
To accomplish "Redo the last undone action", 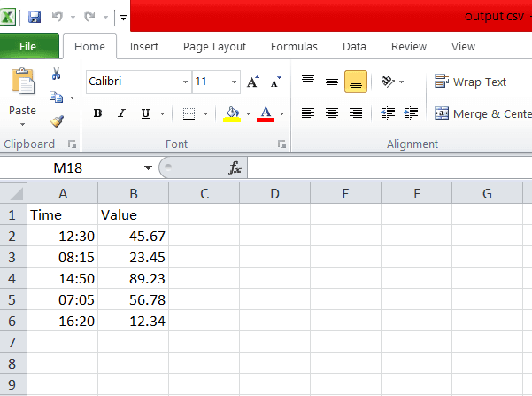I will [89, 16].
